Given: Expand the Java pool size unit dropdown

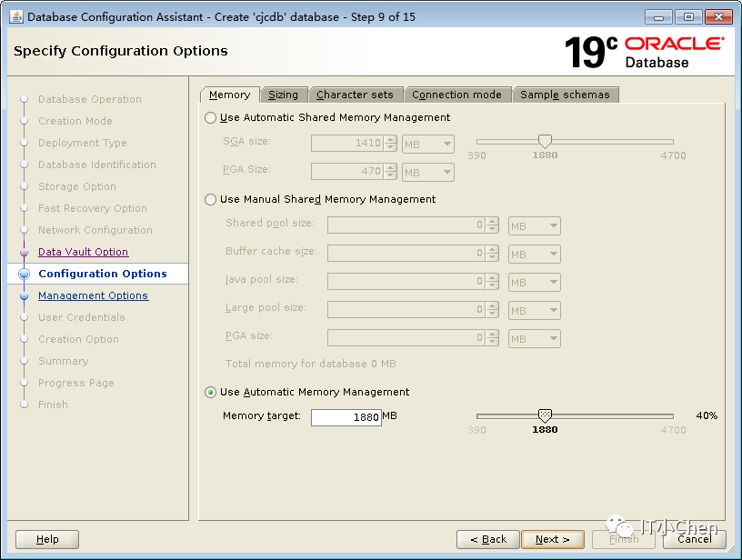Looking at the screenshot, I should click(535, 283).
